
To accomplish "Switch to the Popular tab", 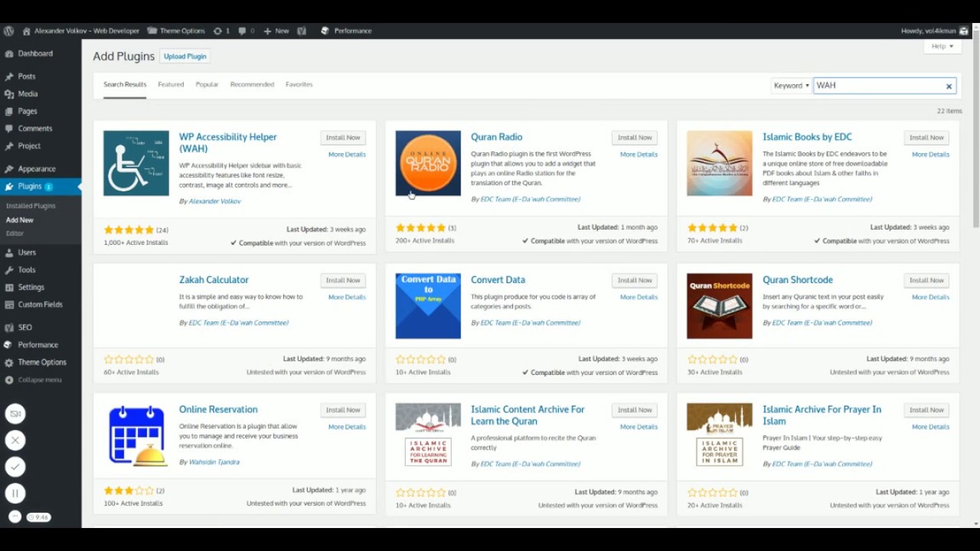I will [207, 84].
